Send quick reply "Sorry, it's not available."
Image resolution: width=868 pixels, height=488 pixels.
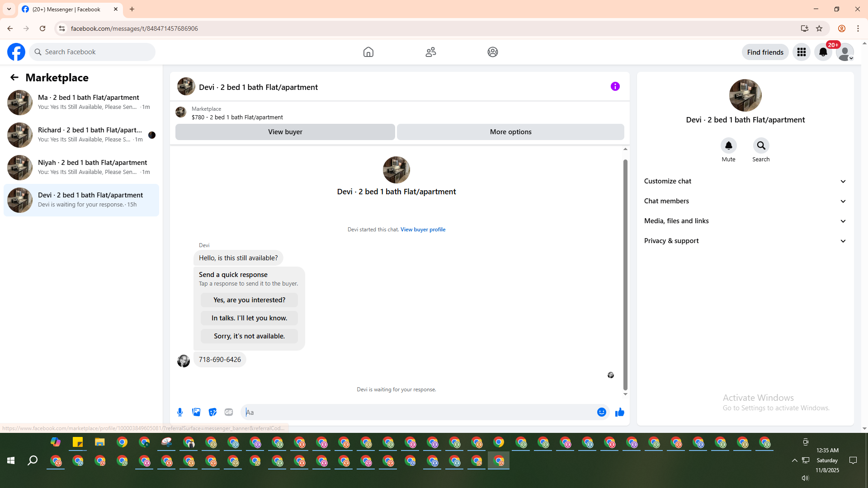pyautogui.click(x=249, y=336)
